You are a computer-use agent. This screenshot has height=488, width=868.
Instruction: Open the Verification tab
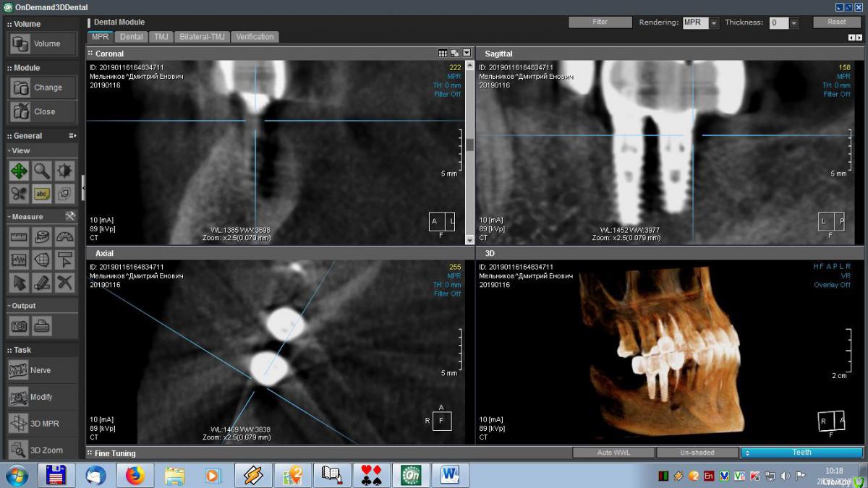(255, 37)
